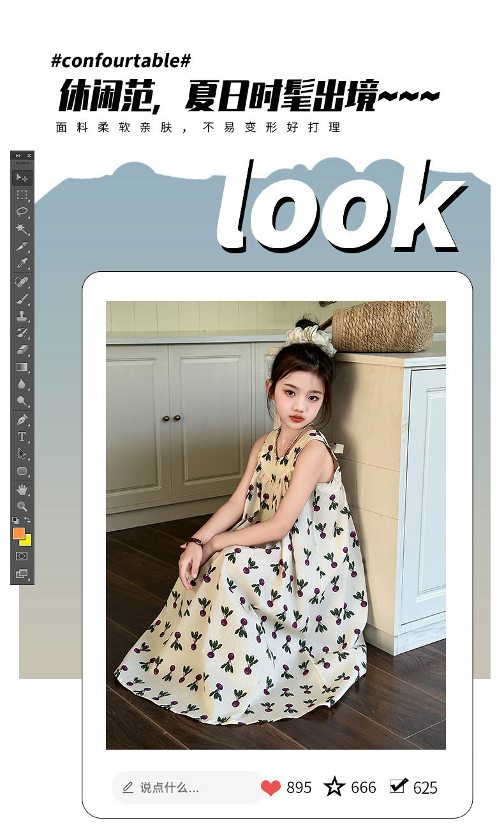Change the screen mode

pos(22,574)
